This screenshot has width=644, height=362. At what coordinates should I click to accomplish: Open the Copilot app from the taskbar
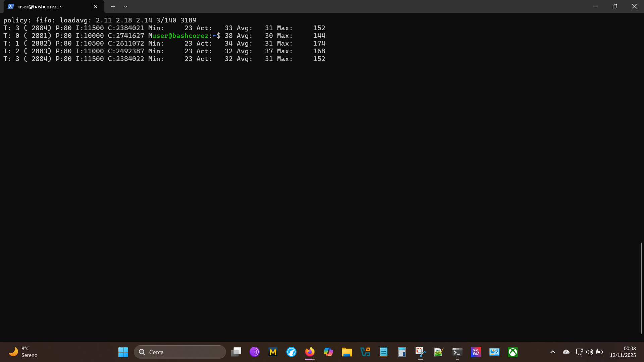pyautogui.click(x=328, y=352)
